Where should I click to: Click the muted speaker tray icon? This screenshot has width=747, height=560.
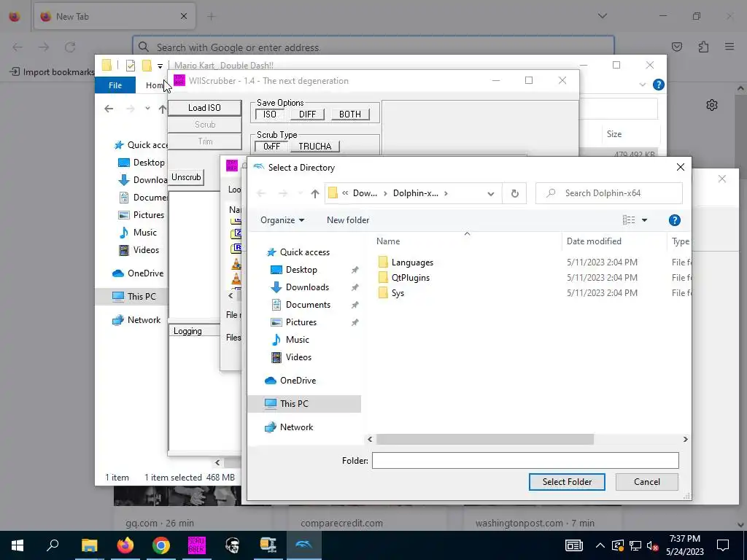coord(653,545)
